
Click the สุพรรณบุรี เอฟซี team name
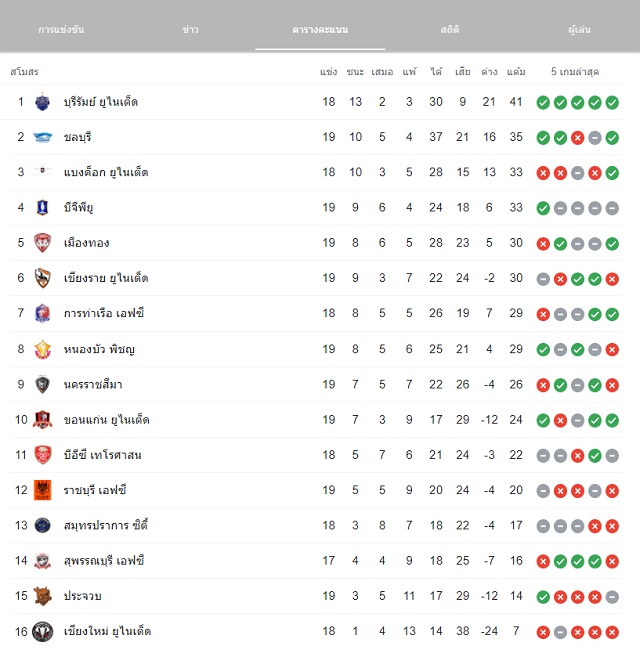pyautogui.click(x=104, y=561)
